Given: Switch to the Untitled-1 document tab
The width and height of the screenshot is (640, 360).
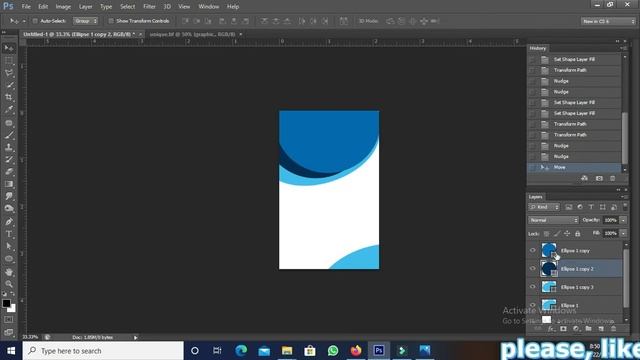Looking at the screenshot, I should [x=79, y=34].
